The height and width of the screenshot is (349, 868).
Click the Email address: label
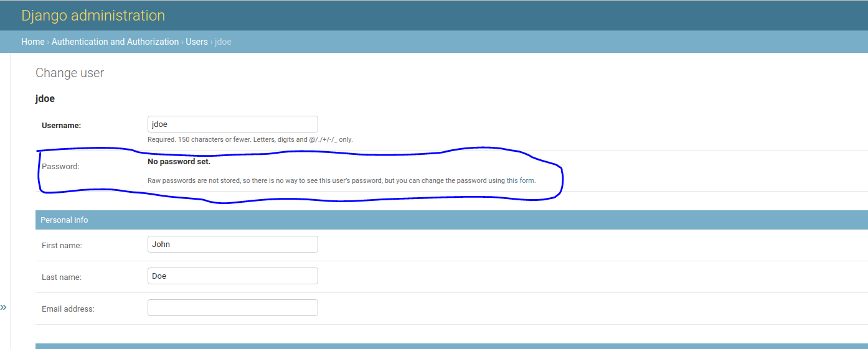pos(68,309)
